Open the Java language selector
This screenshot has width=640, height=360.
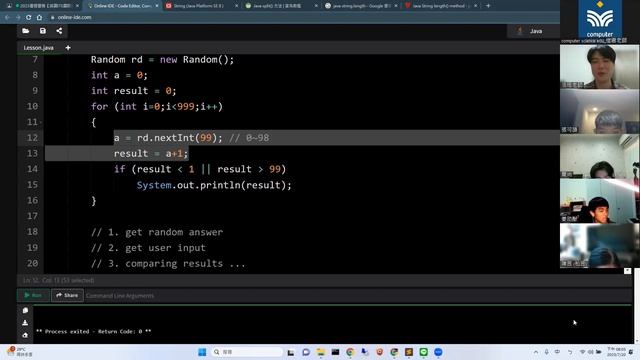[x=532, y=31]
